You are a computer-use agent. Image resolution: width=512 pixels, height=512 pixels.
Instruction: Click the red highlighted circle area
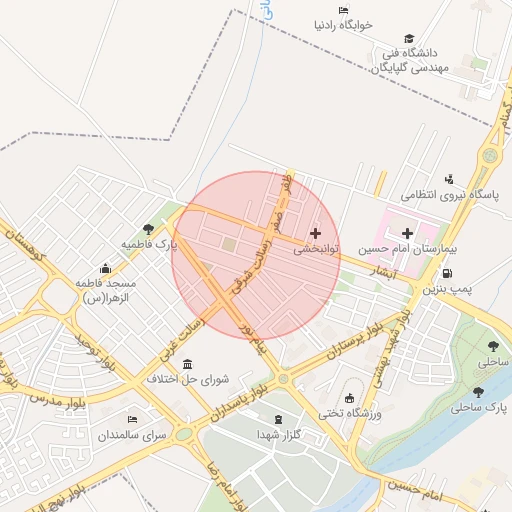(256, 256)
